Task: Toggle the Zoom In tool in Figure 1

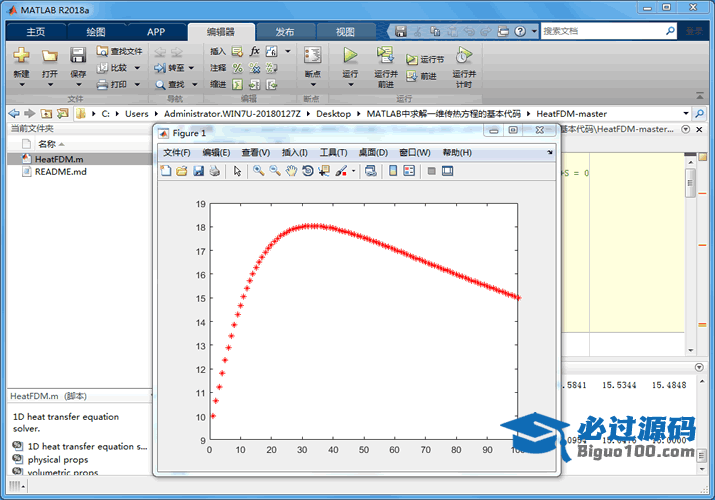Action: [259, 171]
